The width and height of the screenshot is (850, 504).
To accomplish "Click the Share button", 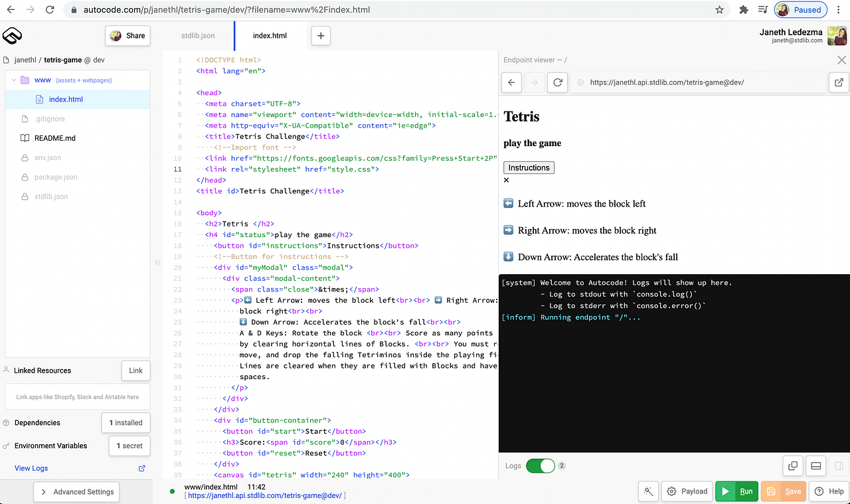I will click(x=127, y=35).
